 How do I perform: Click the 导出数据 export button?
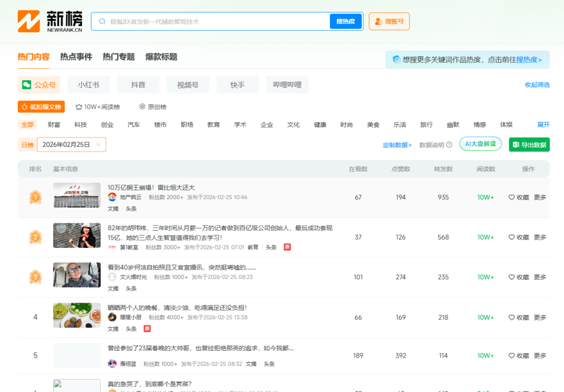click(x=529, y=145)
